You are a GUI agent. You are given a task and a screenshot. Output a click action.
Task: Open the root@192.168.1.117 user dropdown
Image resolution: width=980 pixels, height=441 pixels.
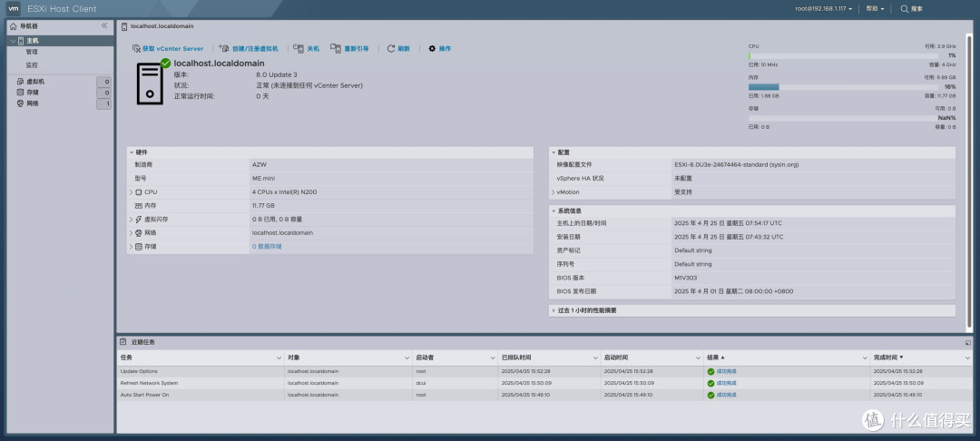pos(823,9)
